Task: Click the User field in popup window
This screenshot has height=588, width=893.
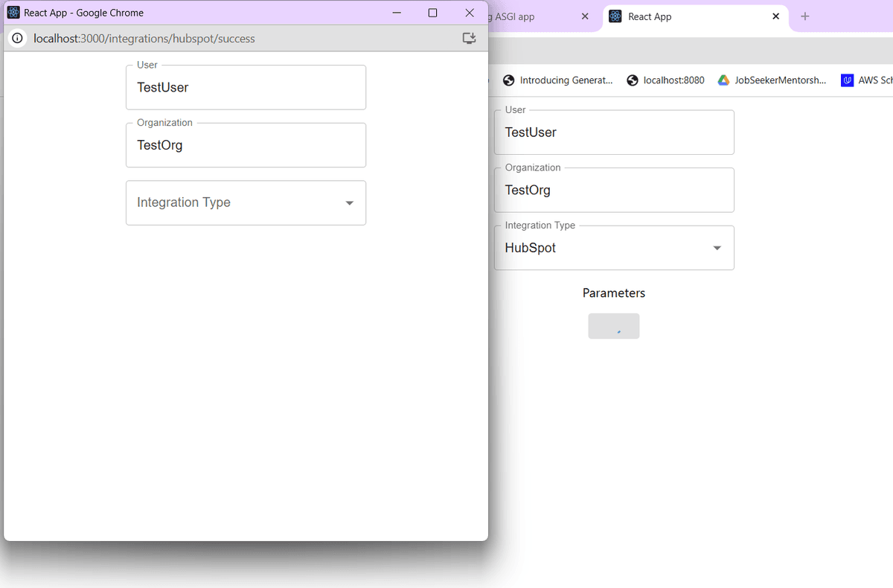Action: (246, 88)
